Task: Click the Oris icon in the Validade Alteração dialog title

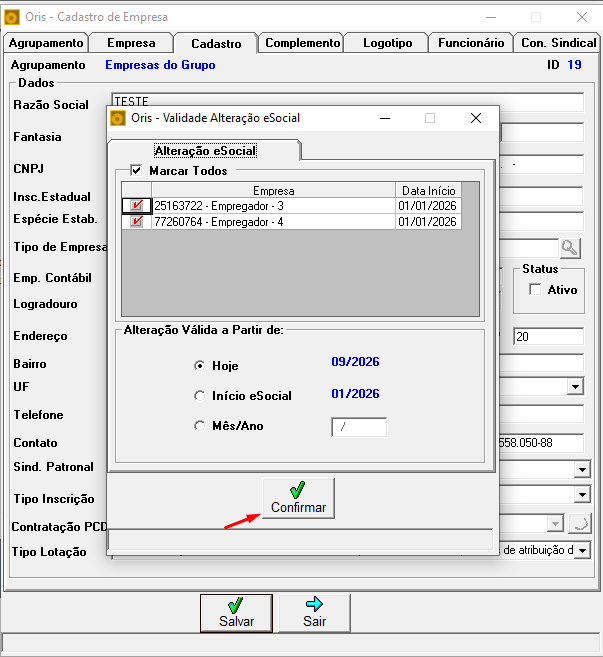Action: tap(118, 118)
